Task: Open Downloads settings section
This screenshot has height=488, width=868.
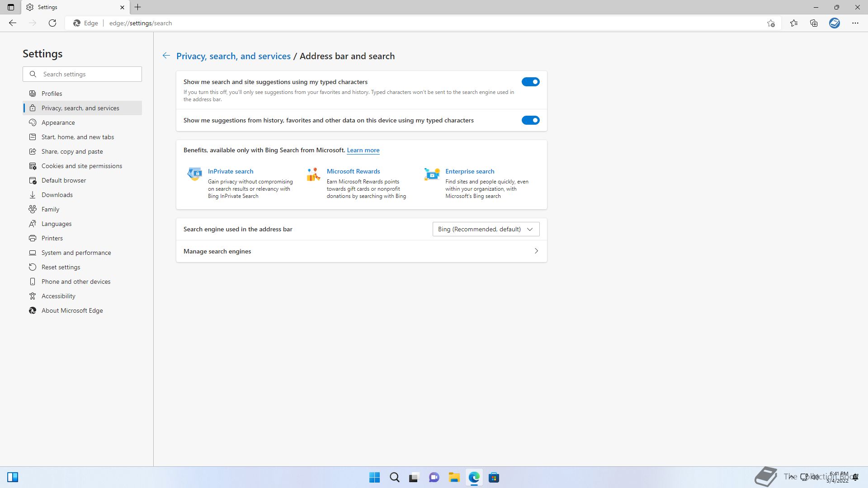Action: (x=82, y=195)
